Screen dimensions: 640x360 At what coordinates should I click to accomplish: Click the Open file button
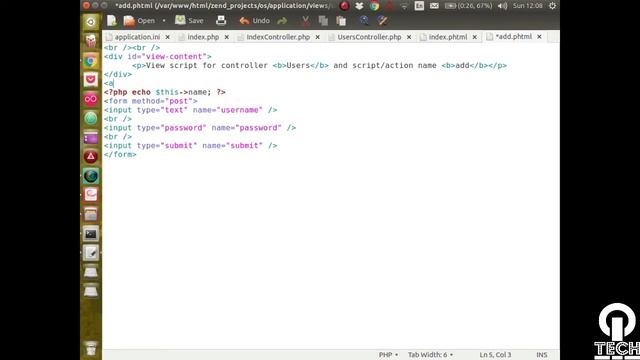[x=140, y=20]
